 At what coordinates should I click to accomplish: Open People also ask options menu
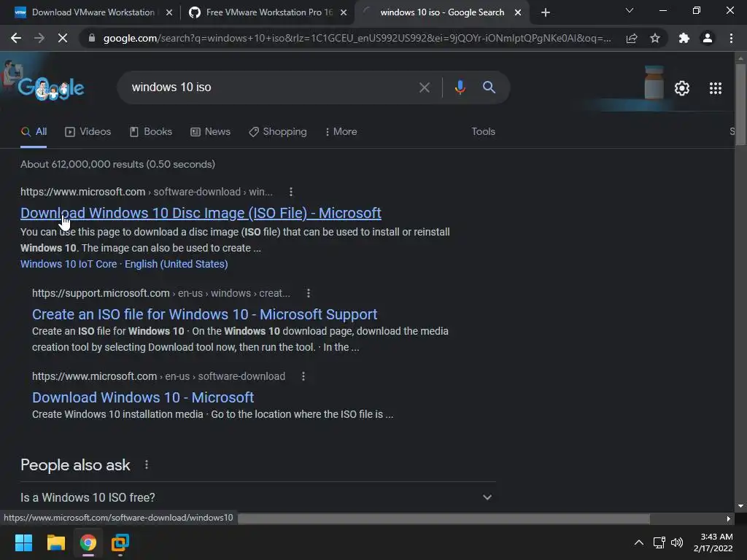[146, 464]
